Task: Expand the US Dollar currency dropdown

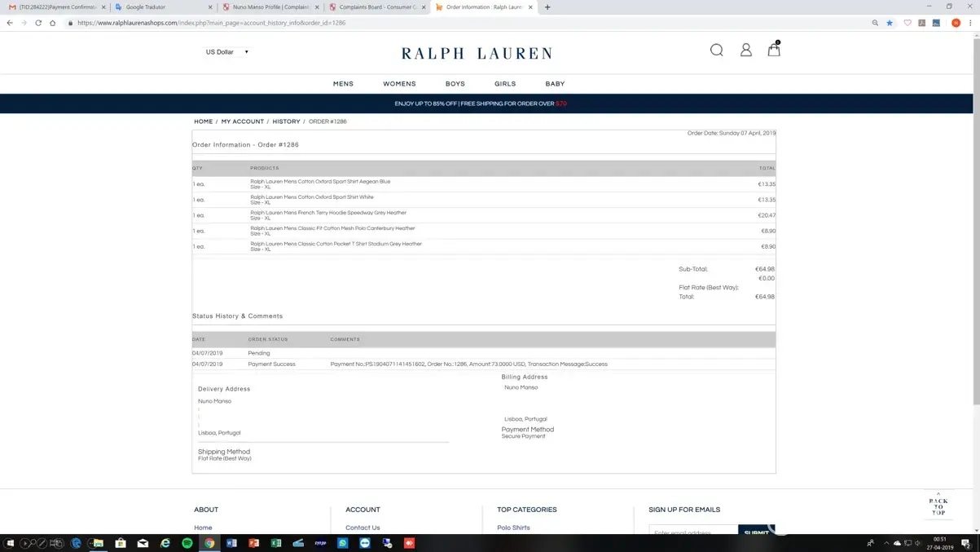Action: [x=227, y=52]
